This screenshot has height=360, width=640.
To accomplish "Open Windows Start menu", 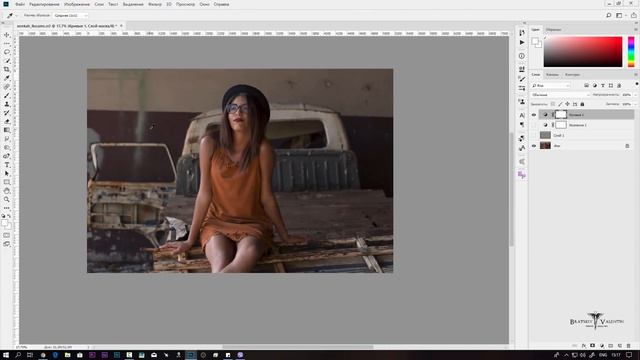I will pos(6,355).
